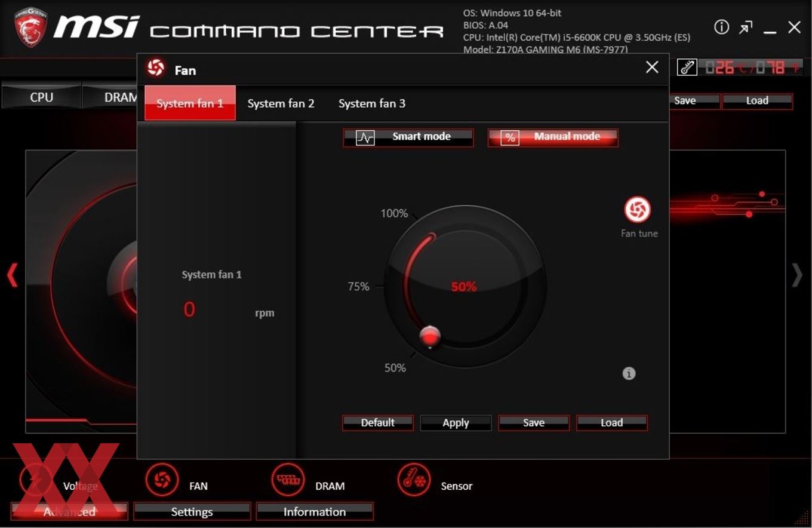Click the OS Windows 10 64-bit text

512,13
